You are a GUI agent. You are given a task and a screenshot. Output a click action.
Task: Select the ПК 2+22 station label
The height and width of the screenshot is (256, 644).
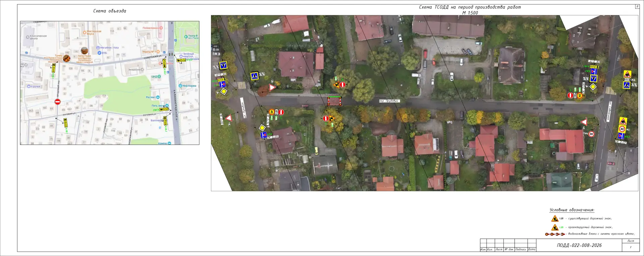tap(621, 142)
